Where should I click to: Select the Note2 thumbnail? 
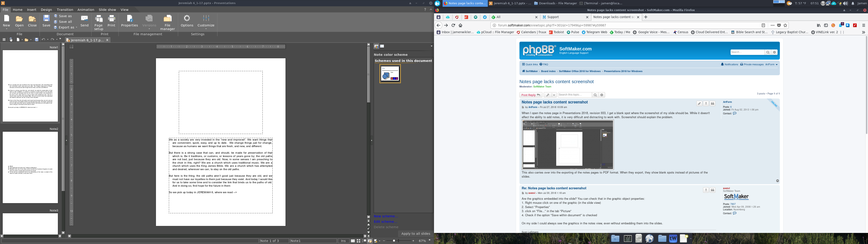coord(30,167)
